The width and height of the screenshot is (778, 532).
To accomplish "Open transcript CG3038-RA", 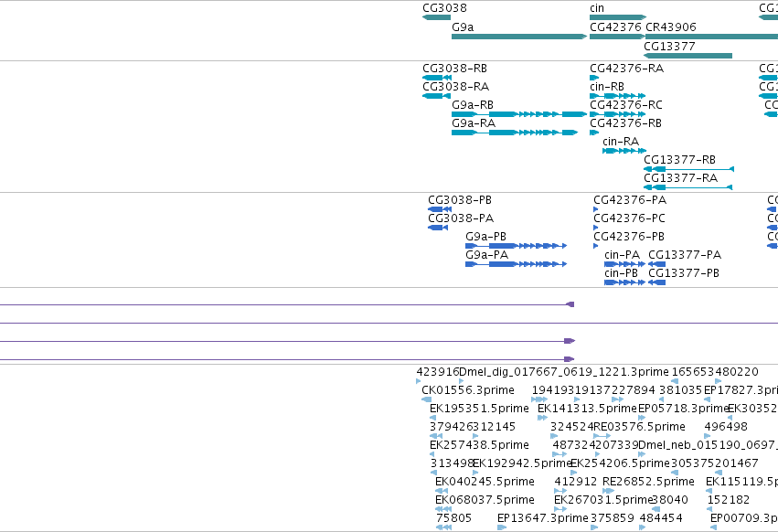I will coord(437,96).
